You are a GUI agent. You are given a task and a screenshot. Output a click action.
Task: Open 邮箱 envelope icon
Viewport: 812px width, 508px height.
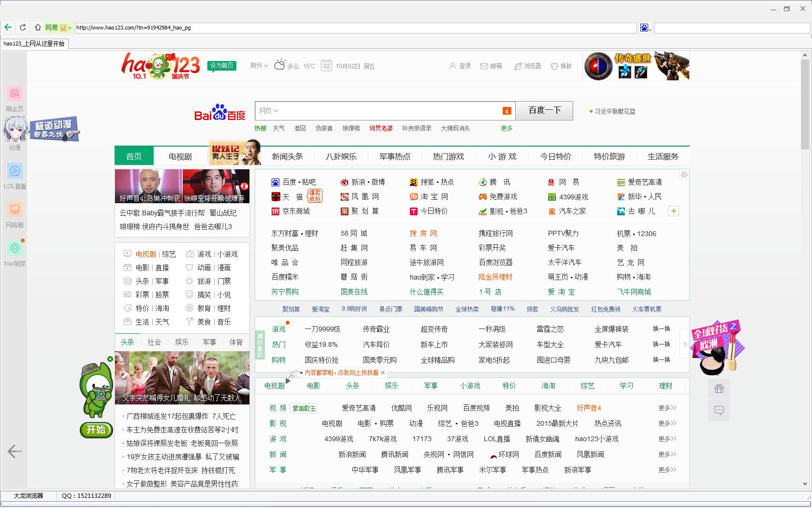(x=484, y=66)
